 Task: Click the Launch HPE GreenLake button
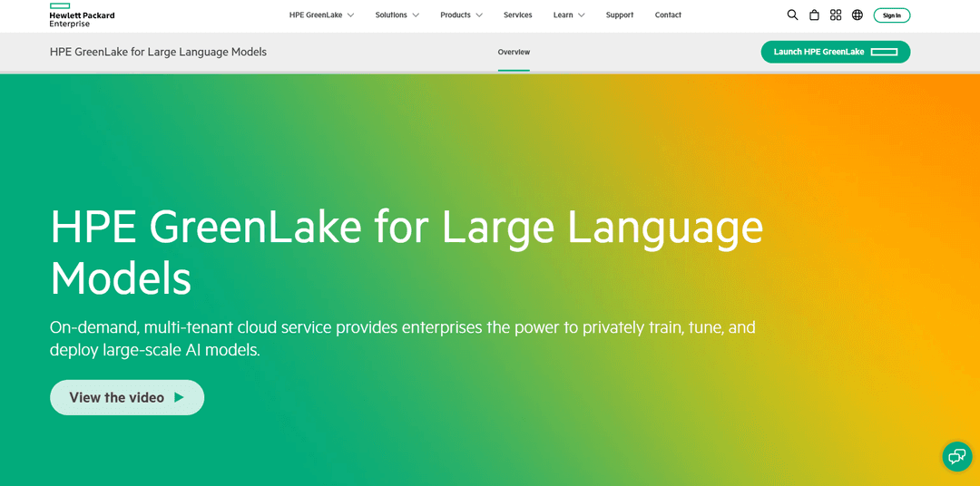pos(835,52)
